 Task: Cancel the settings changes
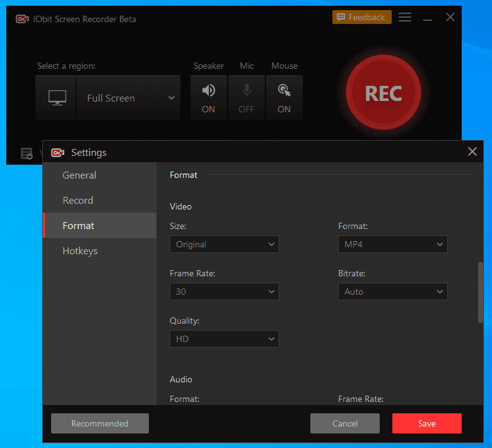(345, 423)
